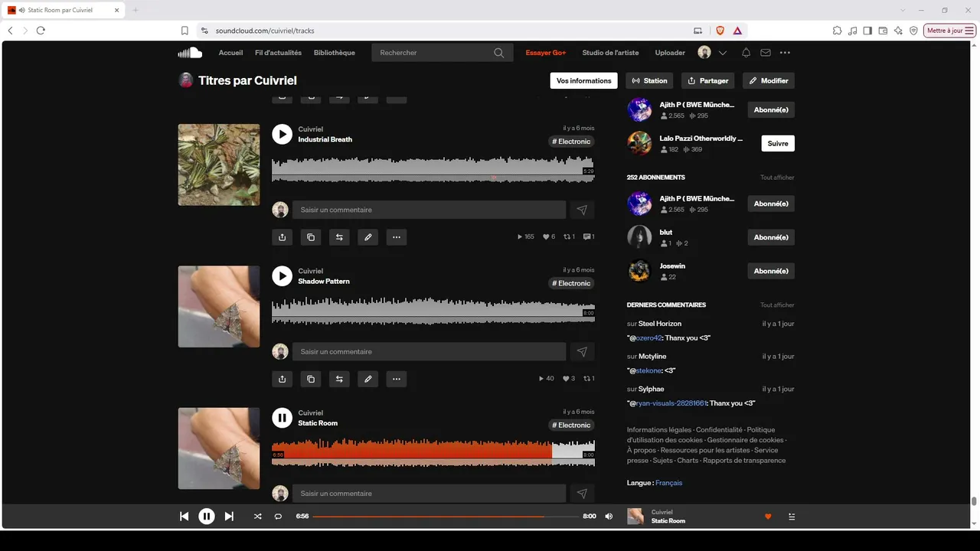Expand the user avatar menu chevron

pos(722,53)
